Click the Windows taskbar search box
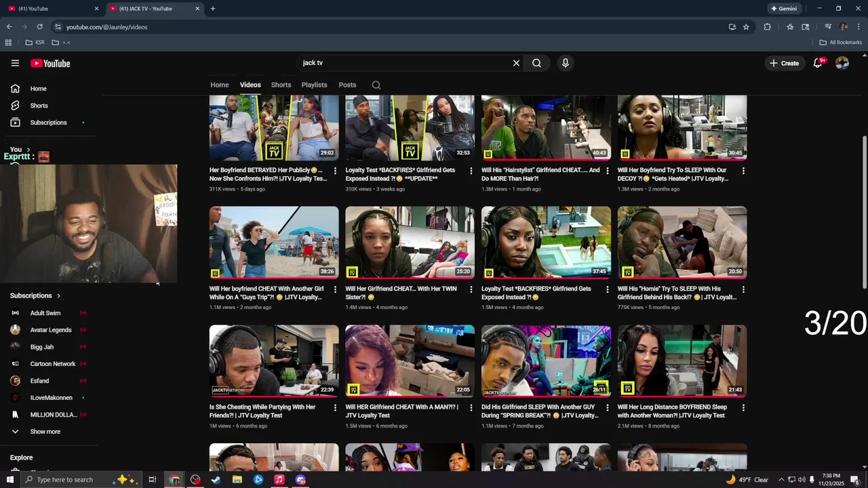Viewport: 868px width, 488px height. [80, 480]
